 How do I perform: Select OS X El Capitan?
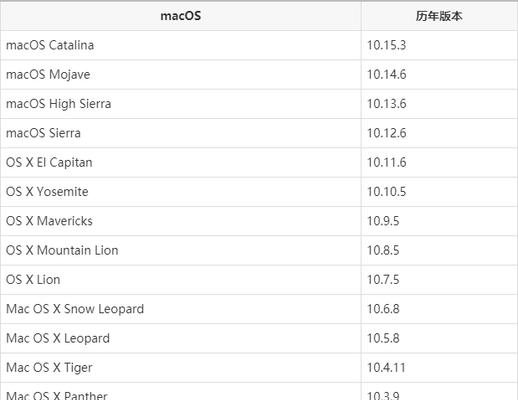click(49, 162)
